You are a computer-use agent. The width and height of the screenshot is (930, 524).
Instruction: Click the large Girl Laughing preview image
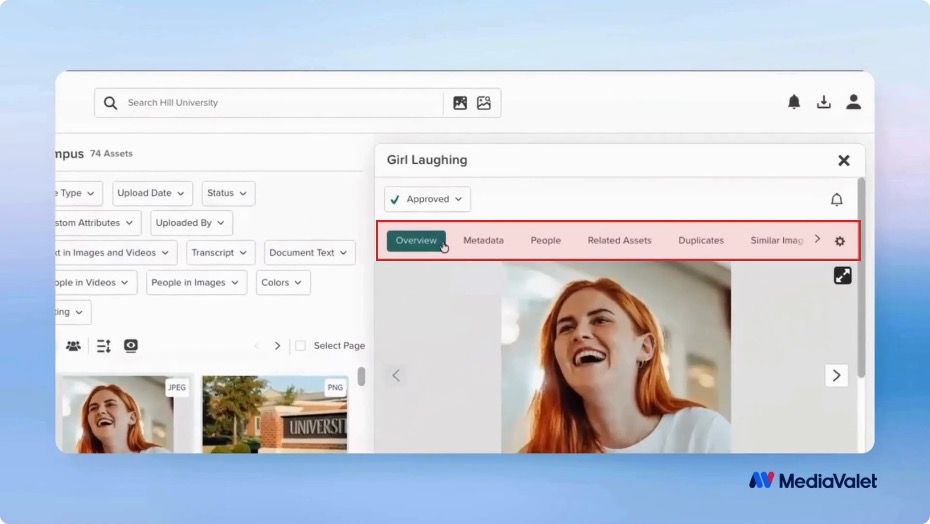[x=616, y=358]
